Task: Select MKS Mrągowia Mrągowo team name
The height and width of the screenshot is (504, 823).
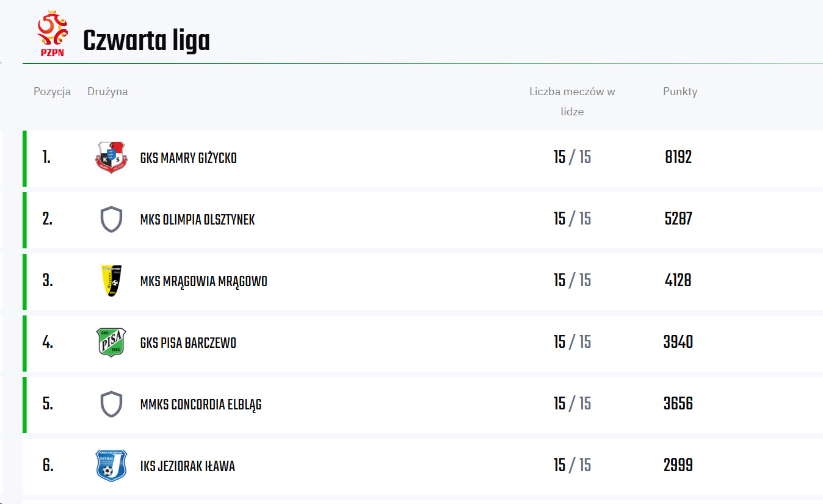Action: (x=203, y=281)
